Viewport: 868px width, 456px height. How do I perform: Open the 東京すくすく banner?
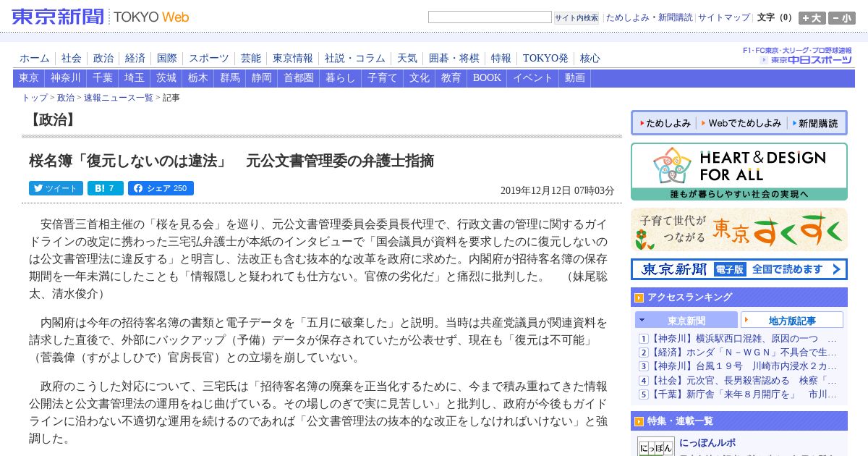point(739,229)
